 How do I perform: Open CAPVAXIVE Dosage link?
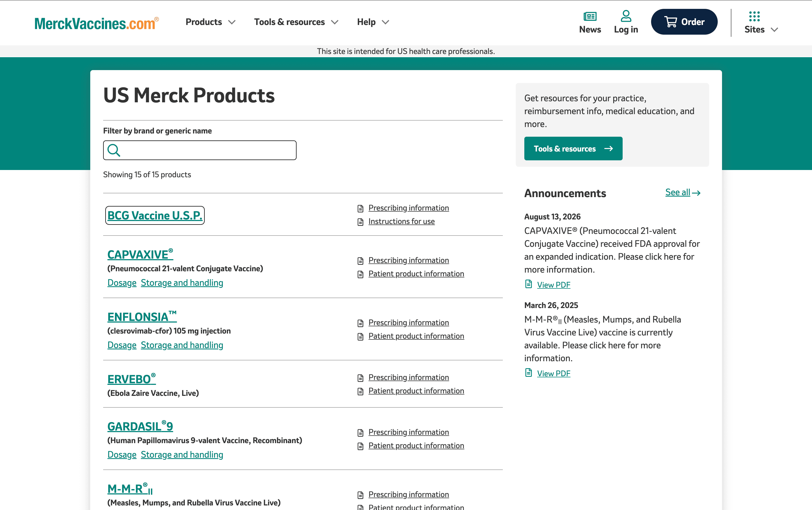coord(122,283)
